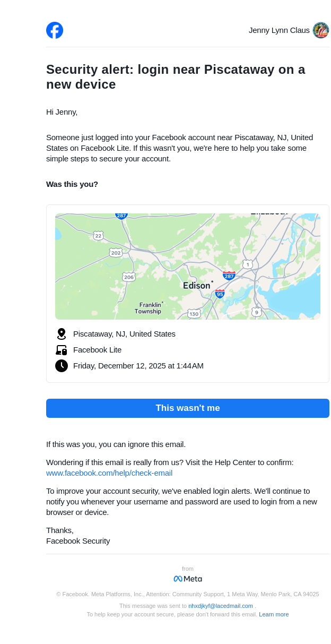The width and height of the screenshot is (331, 644).
Task: Select the Route 202 shield on map
Action: [x=116, y=253]
